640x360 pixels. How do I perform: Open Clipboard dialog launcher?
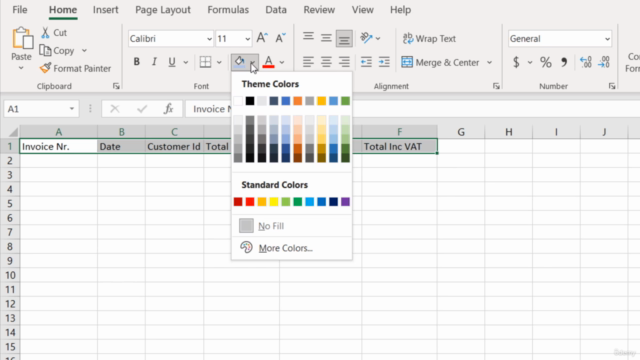pos(116,86)
